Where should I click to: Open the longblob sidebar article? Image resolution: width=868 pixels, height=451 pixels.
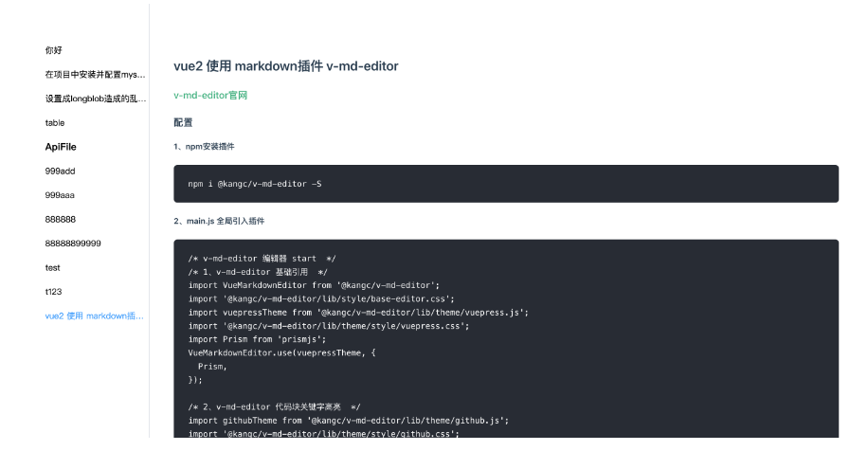96,99
